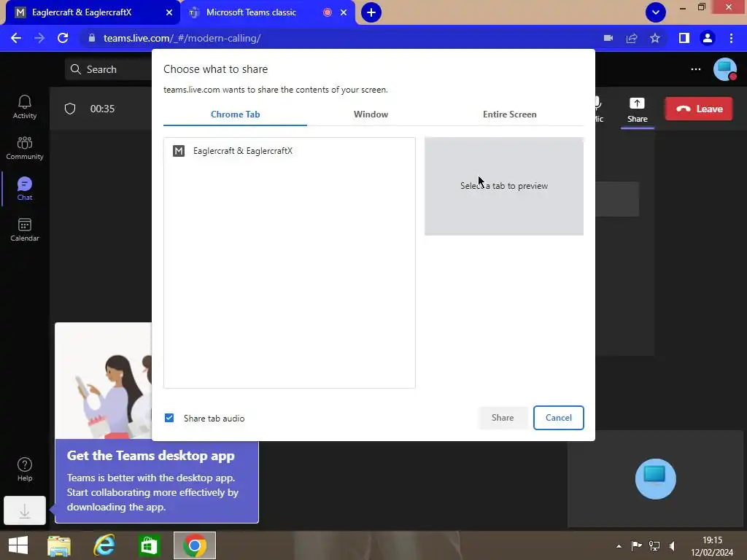747x560 pixels.
Task: Open the Activity bell in the Teams sidebar
Action: (24, 106)
